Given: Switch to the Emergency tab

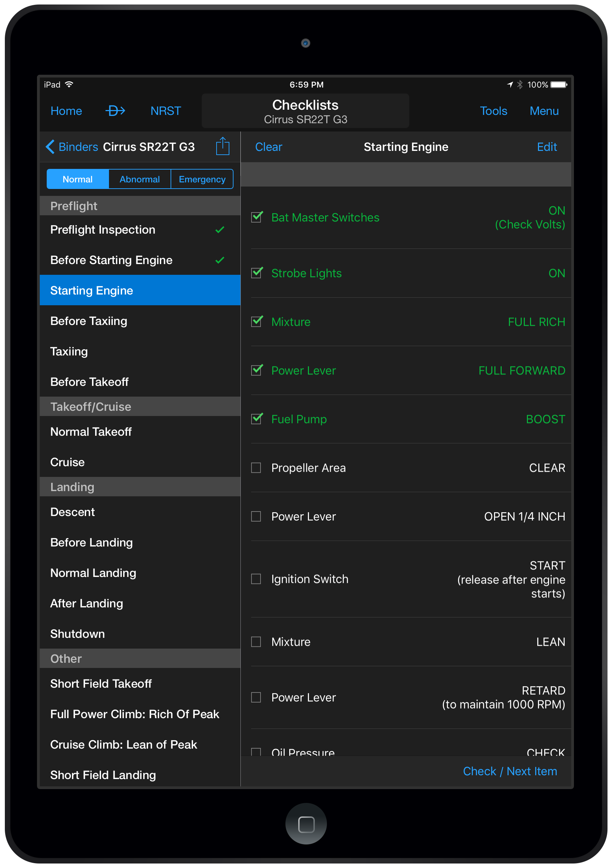Looking at the screenshot, I should click(x=202, y=179).
